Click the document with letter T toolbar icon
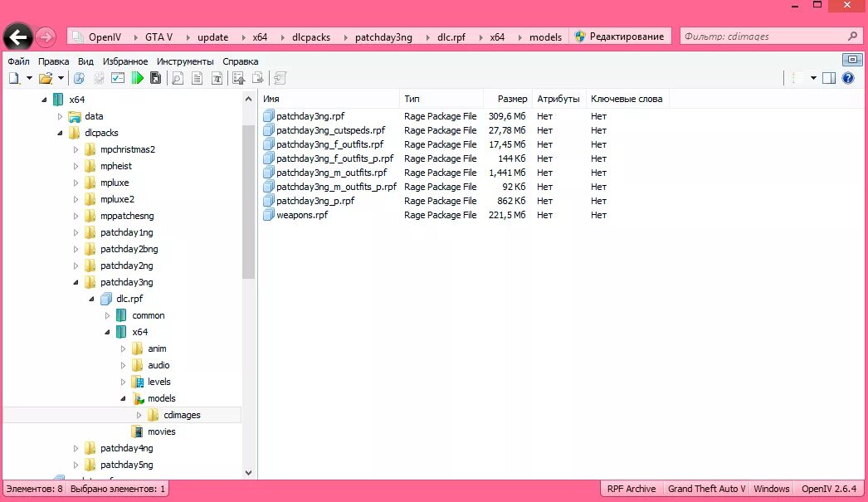Viewport: 868px width, 502px height. [217, 78]
